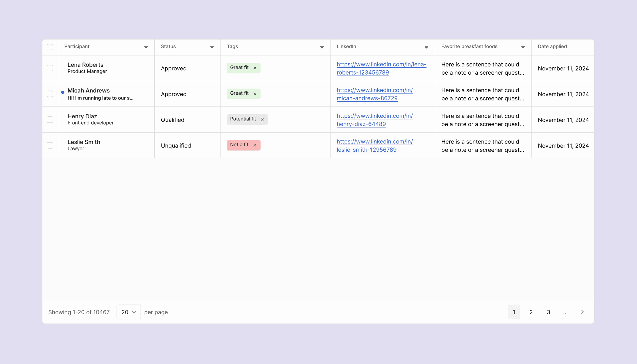Open the 20 per page dropdown

pos(129,312)
